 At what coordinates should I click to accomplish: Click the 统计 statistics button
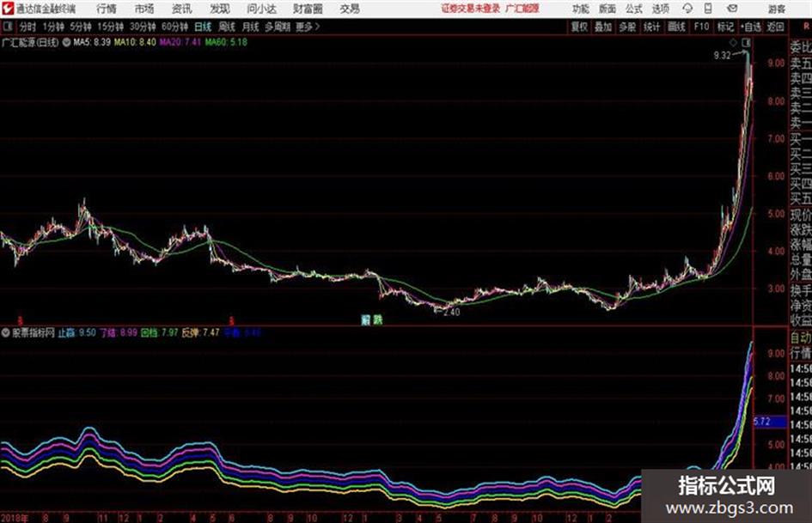pos(652,27)
